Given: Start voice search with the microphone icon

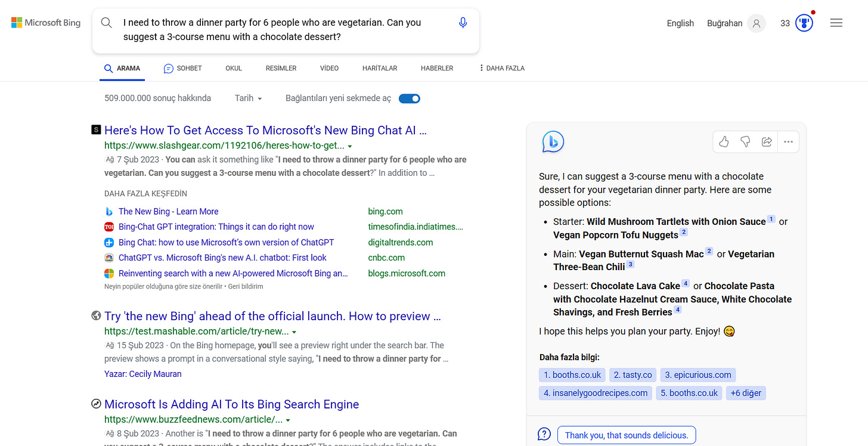Looking at the screenshot, I should coord(463,23).
